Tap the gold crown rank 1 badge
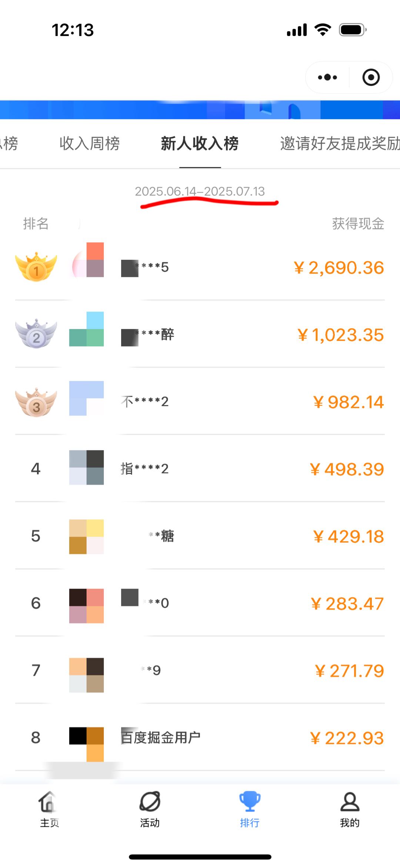The width and height of the screenshot is (400, 868). (36, 267)
